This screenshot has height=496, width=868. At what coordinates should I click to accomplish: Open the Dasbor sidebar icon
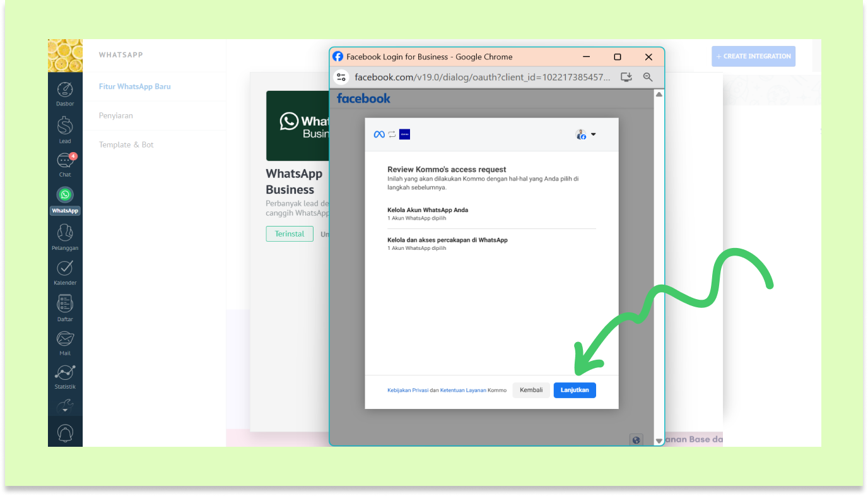pos(65,93)
